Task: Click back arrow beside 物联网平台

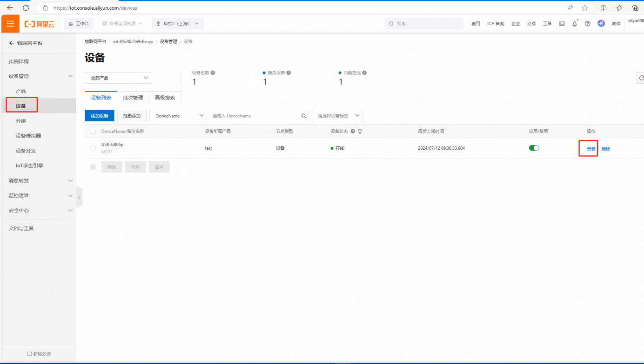Action: point(12,43)
